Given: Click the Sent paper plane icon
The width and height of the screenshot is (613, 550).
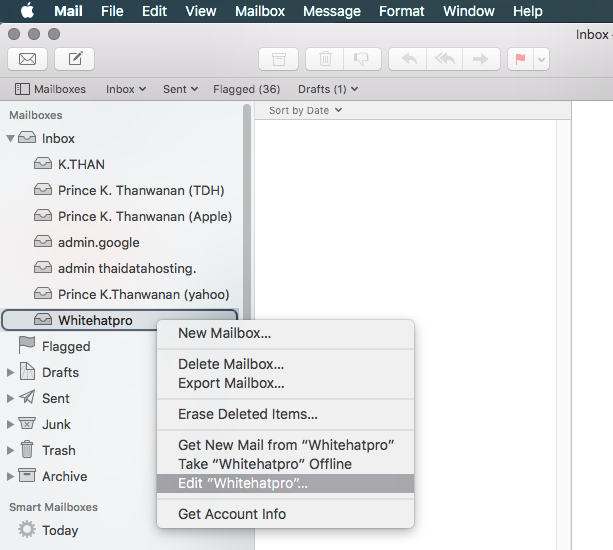Looking at the screenshot, I should pos(27,397).
